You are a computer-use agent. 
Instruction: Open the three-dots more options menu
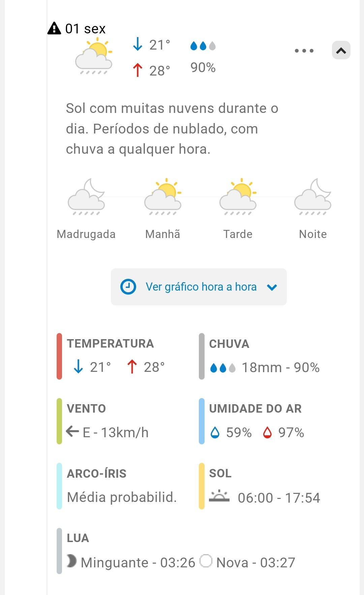point(304,51)
